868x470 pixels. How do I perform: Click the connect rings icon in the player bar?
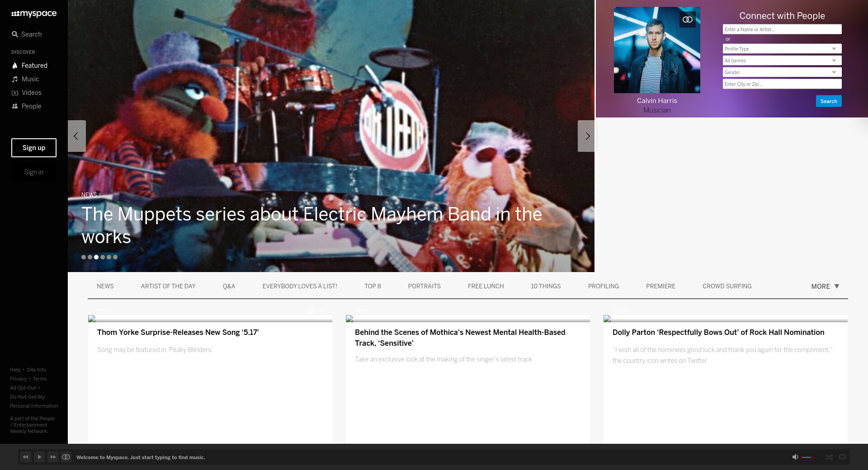[x=66, y=457]
